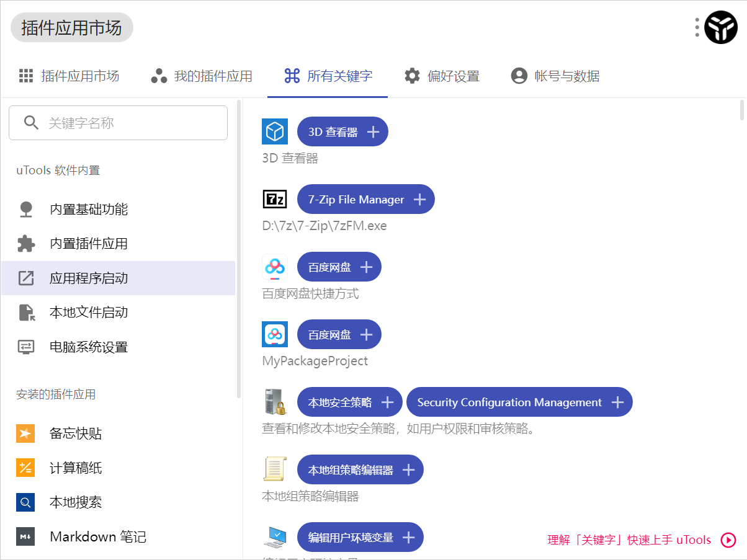Image resolution: width=747 pixels, height=560 pixels.
Task: Click the Markdown 笔记 plugin icon
Action: [x=25, y=536]
